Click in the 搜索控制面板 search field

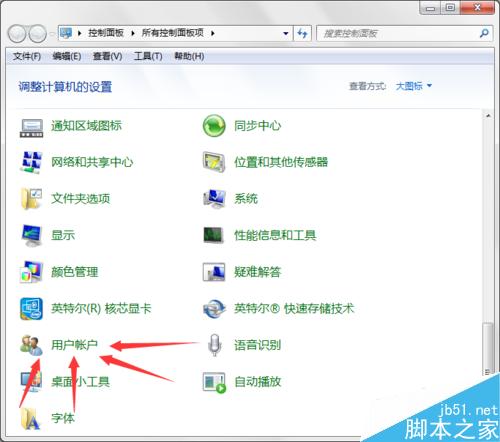398,33
